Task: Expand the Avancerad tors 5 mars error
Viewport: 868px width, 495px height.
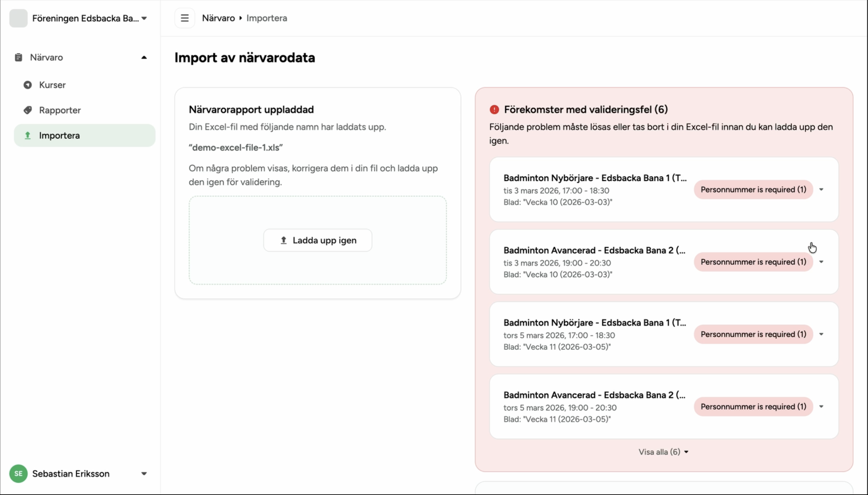Action: tap(821, 407)
